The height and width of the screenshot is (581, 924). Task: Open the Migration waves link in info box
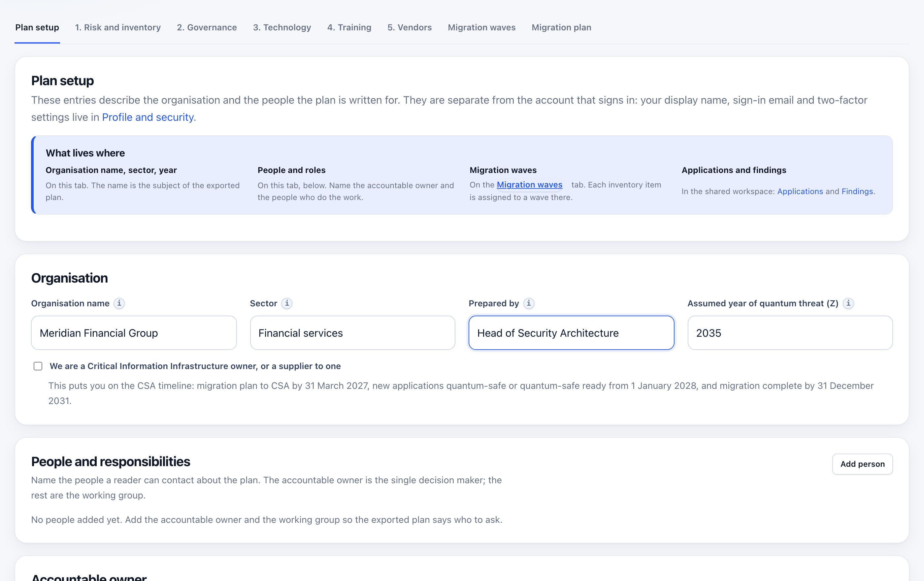tap(530, 185)
